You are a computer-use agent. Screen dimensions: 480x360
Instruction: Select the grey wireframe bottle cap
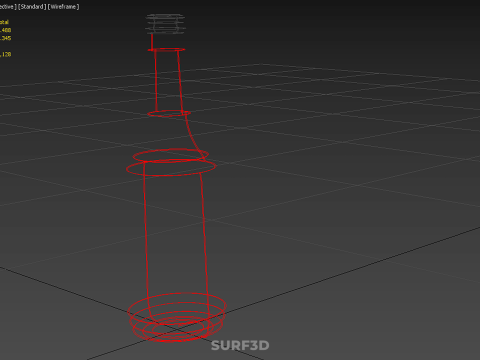tap(165, 24)
